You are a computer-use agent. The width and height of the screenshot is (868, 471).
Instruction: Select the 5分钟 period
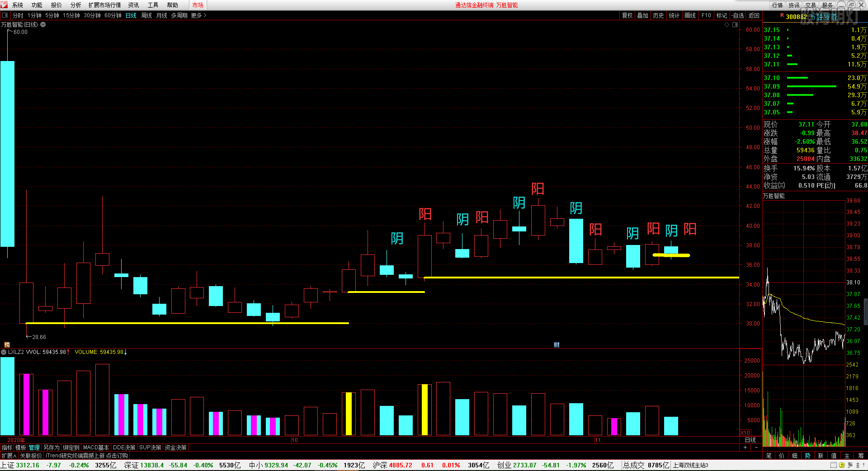coord(52,15)
